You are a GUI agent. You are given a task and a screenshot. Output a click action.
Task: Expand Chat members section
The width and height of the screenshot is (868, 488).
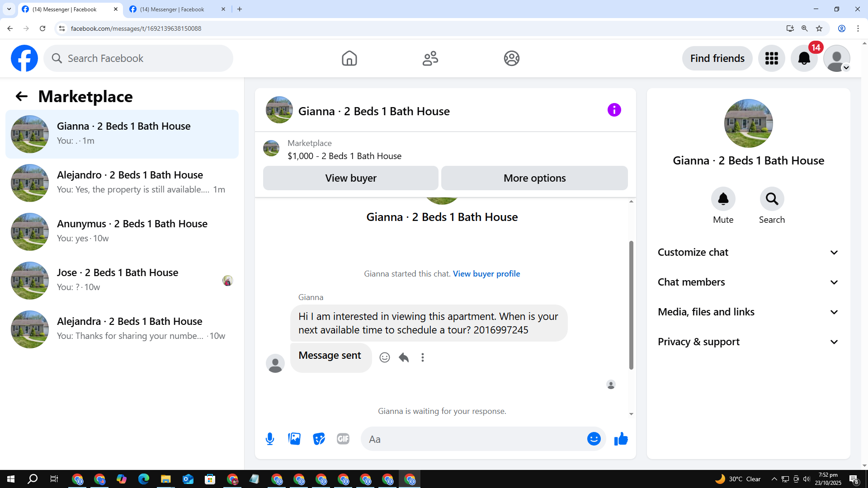click(x=748, y=282)
